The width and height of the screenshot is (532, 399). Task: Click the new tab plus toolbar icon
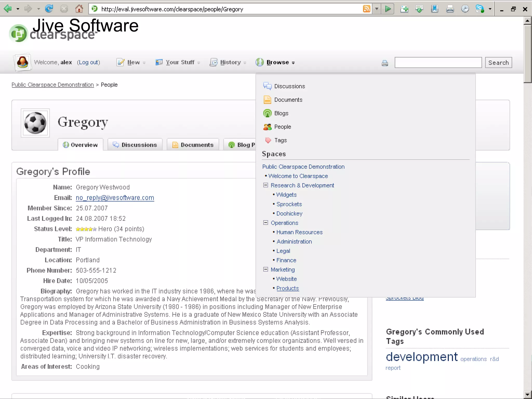[x=404, y=9]
